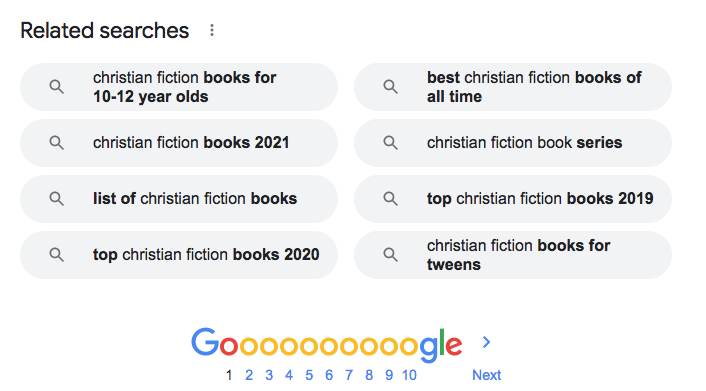This screenshot has height=391, width=706.
Task: Click search icon beside 'books 2021' suggestion
Action: tap(56, 143)
